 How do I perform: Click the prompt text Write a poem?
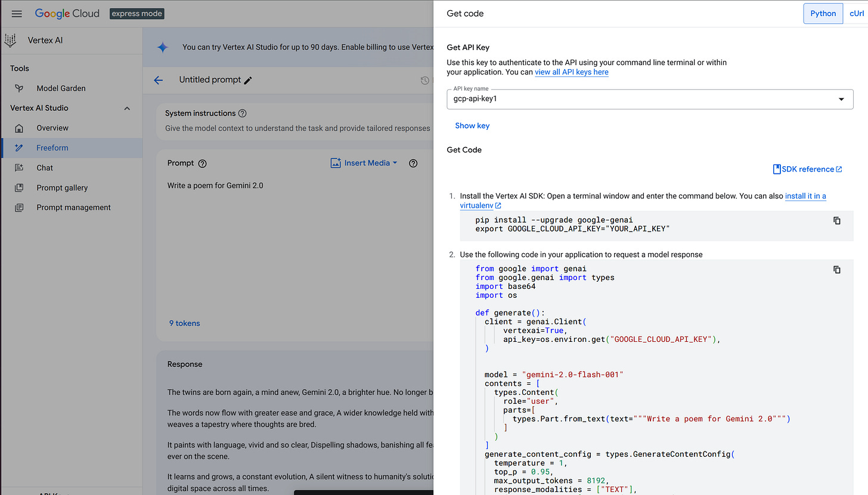tap(215, 185)
